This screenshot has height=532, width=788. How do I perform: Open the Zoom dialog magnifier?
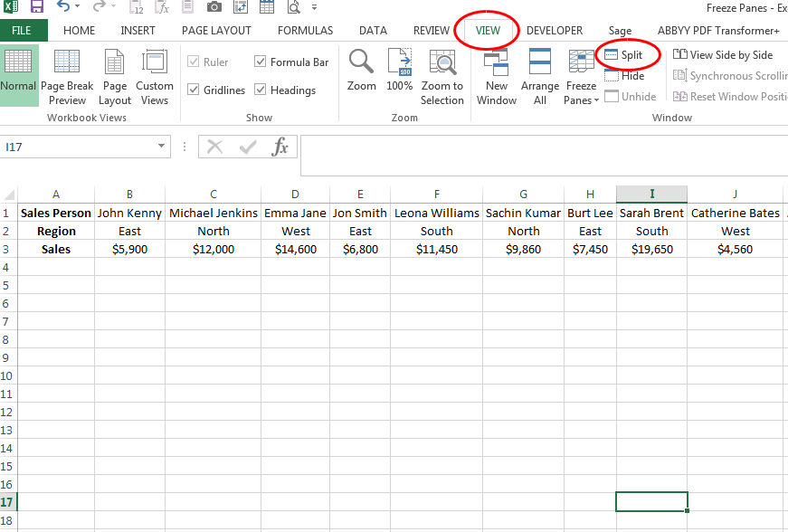[361, 71]
